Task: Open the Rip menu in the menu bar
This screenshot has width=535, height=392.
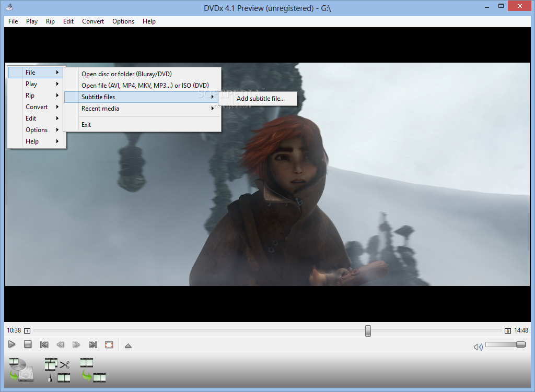Action: [x=50, y=21]
